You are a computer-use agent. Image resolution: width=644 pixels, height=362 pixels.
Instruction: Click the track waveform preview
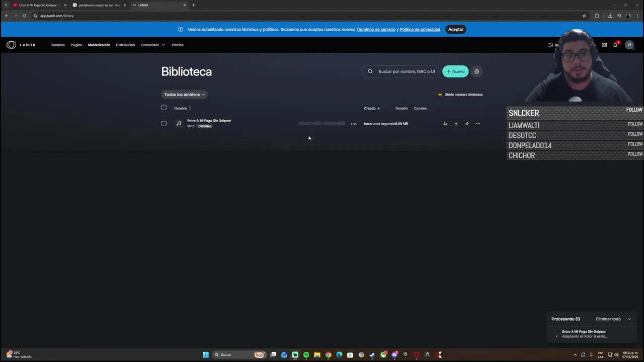321,124
